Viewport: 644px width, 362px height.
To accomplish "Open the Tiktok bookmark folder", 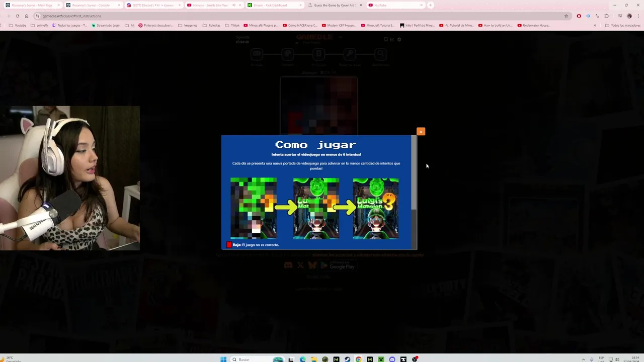I will pyautogui.click(x=232, y=25).
